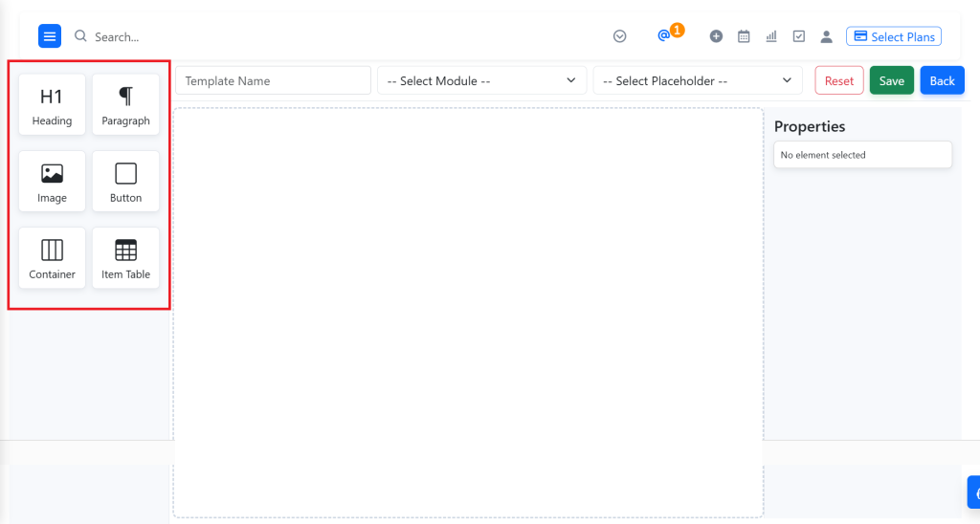Click the green Save button
The height and width of the screenshot is (524, 980).
pyautogui.click(x=891, y=80)
